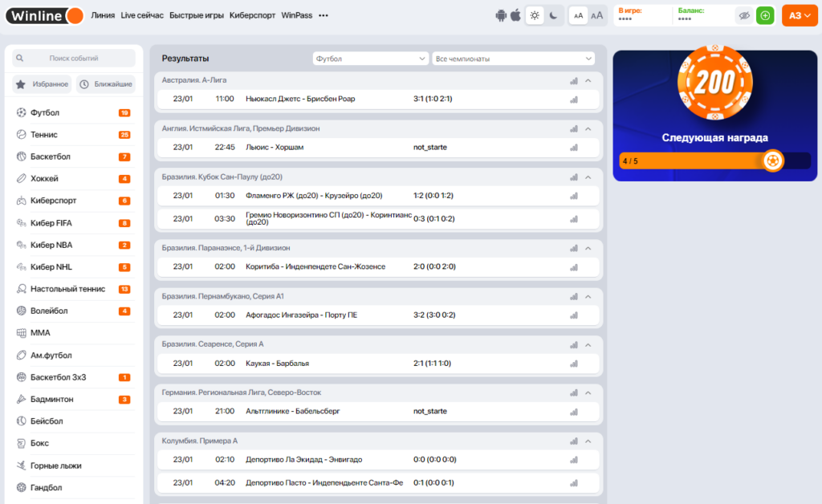Collapse the Бразилия. Пернамбукано section
The height and width of the screenshot is (504, 822).
point(588,296)
